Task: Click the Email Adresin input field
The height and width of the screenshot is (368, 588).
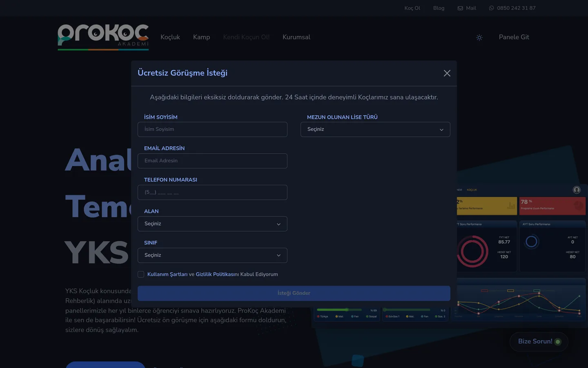Action: 212,161
